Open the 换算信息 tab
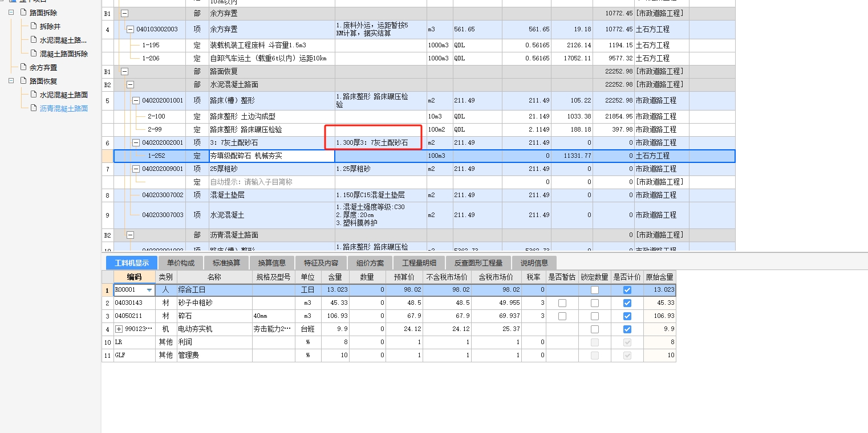Viewport: 868px width, 433px height. pos(271,263)
